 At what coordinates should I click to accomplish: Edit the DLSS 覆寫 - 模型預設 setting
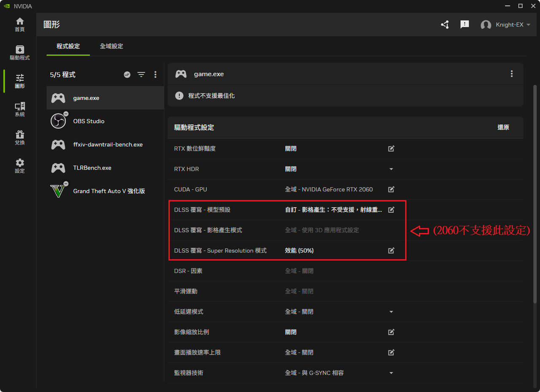(391, 210)
